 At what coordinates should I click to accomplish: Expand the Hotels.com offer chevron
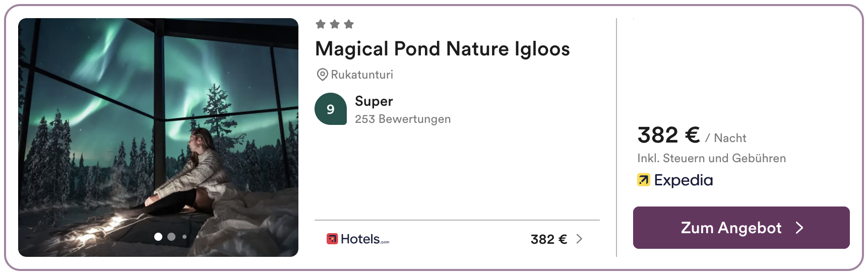click(x=579, y=239)
